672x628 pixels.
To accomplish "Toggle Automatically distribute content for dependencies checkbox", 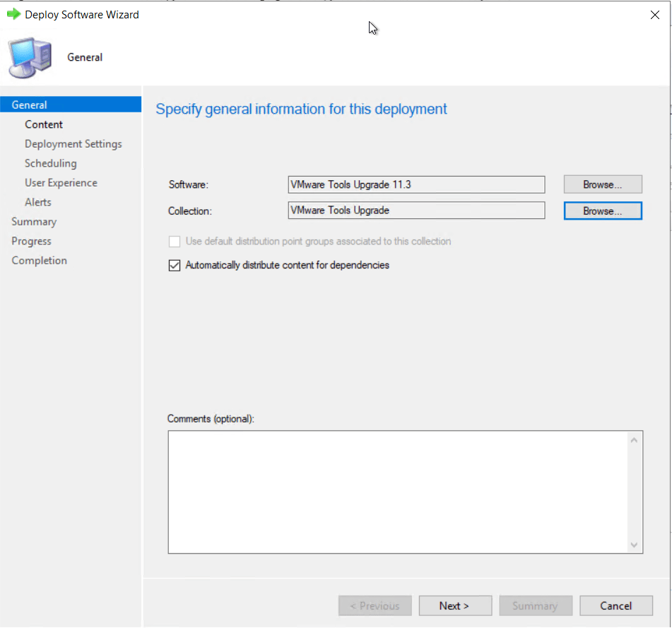I will point(175,266).
